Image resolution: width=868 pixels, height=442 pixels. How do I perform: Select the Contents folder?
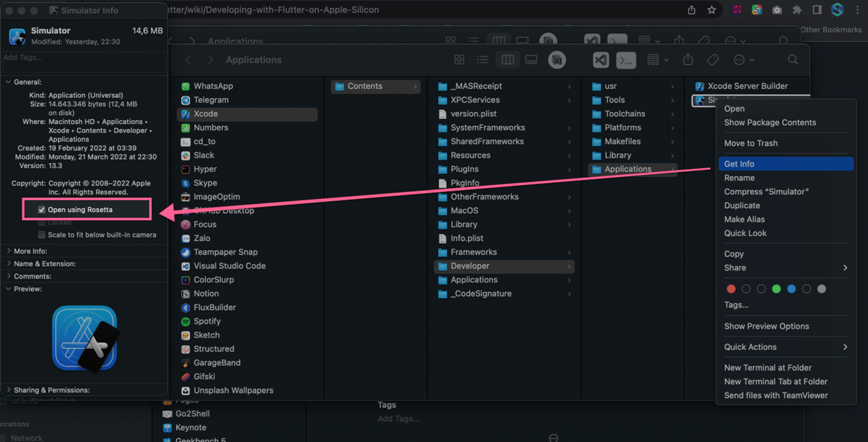tap(376, 86)
